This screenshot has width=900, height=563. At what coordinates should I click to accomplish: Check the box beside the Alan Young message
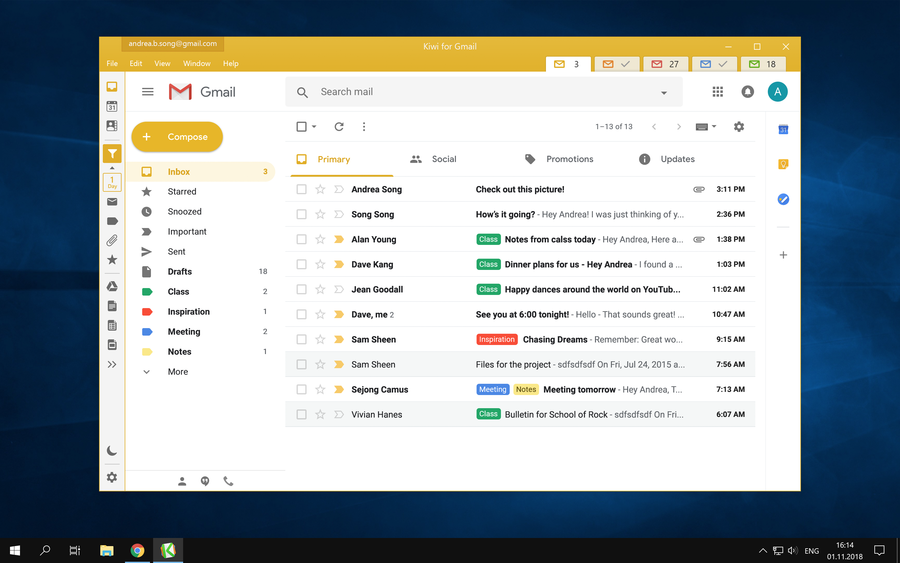click(301, 239)
